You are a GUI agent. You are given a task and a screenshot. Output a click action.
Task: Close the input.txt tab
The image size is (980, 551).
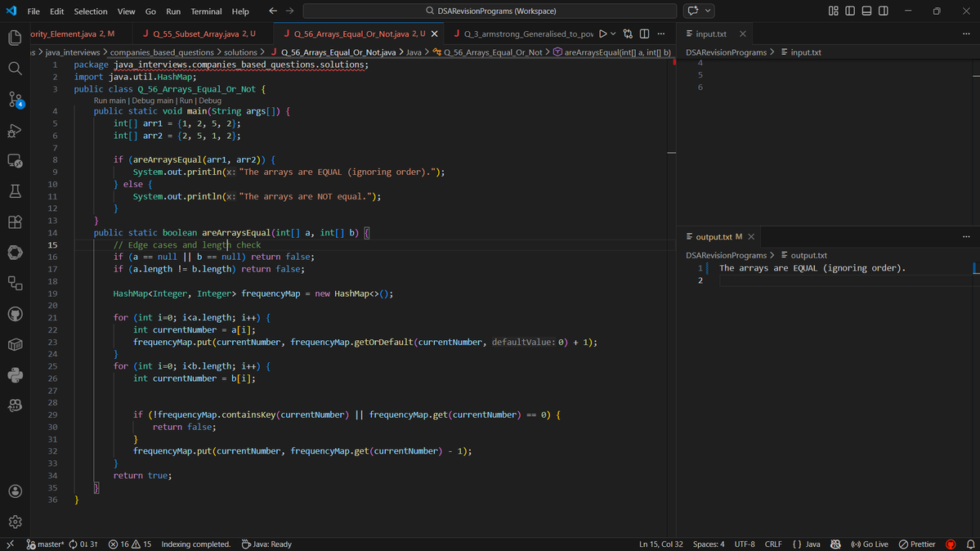pos(742,34)
